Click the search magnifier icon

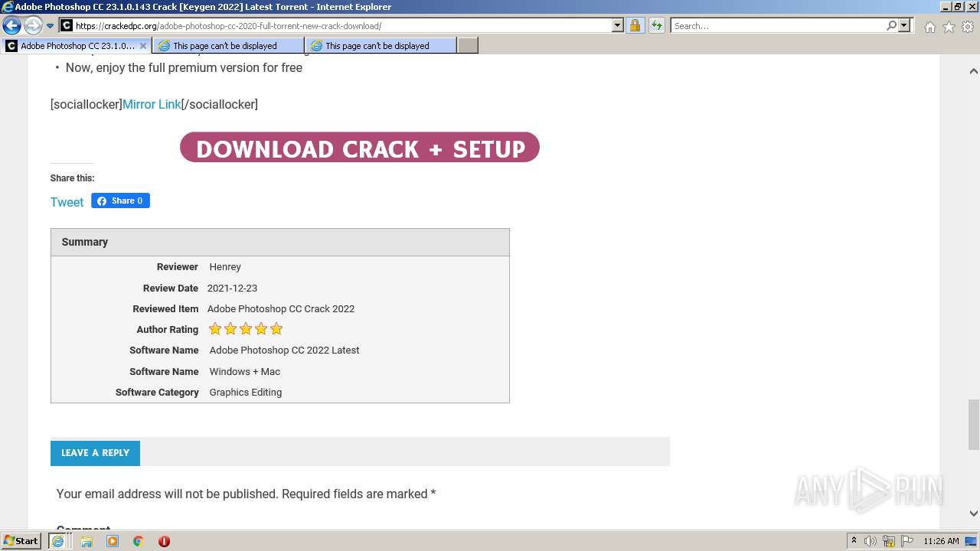click(891, 26)
